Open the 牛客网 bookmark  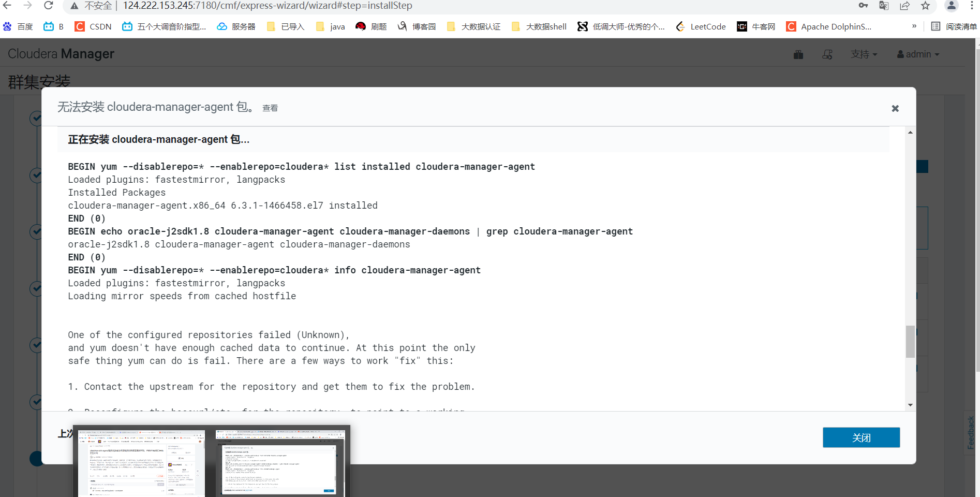(x=756, y=26)
